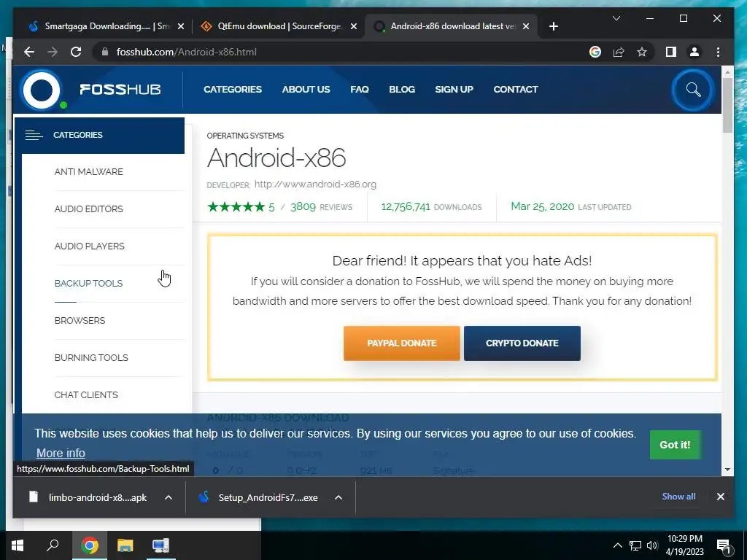This screenshot has width=747, height=560.
Task: Open the side panel icon
Action: 671,52
